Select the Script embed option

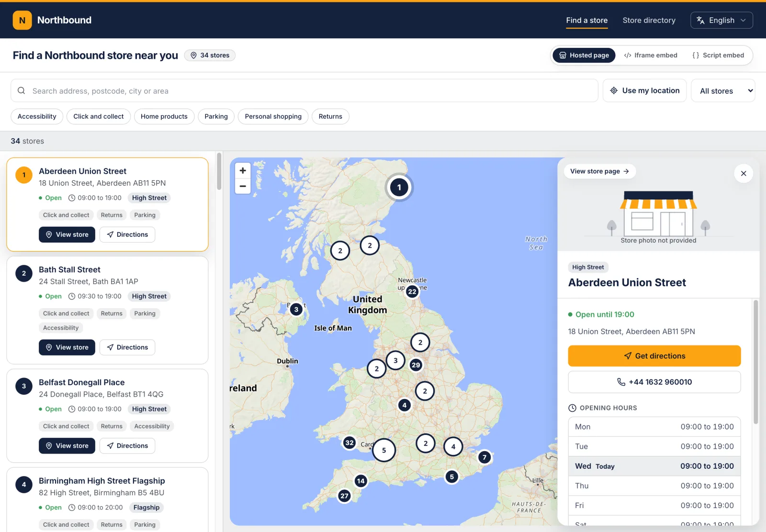[718, 55]
